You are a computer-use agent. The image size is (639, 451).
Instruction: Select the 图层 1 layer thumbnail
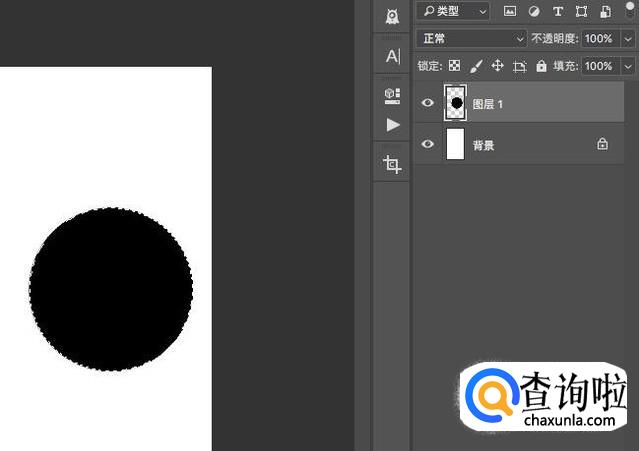(456, 103)
